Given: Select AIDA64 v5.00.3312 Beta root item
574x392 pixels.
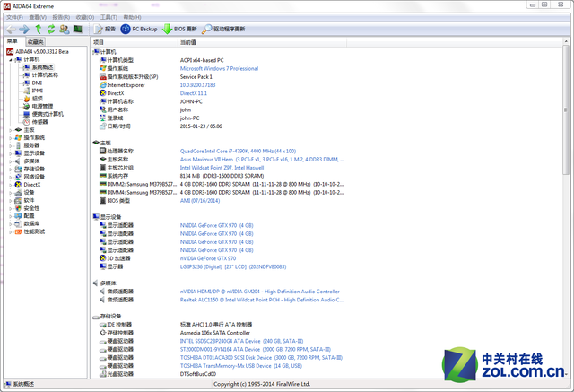Looking at the screenshot, I should point(38,52).
